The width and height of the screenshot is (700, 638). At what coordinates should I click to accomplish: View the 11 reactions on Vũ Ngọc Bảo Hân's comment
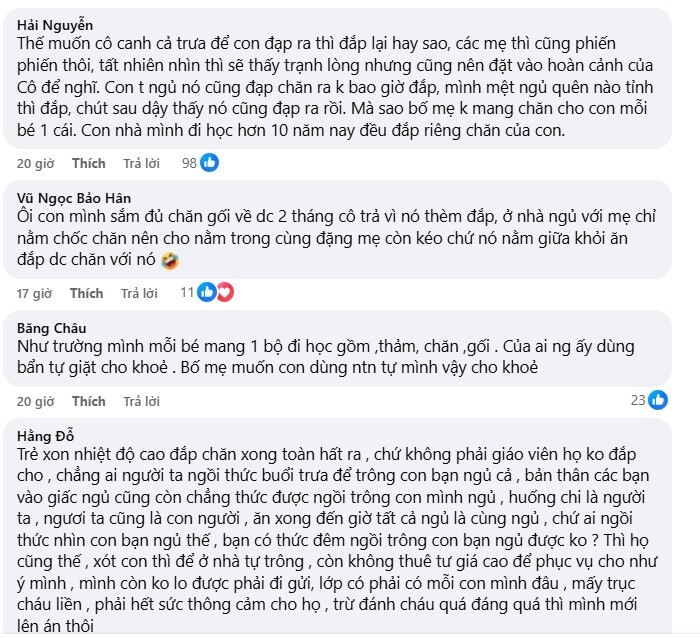(186, 293)
